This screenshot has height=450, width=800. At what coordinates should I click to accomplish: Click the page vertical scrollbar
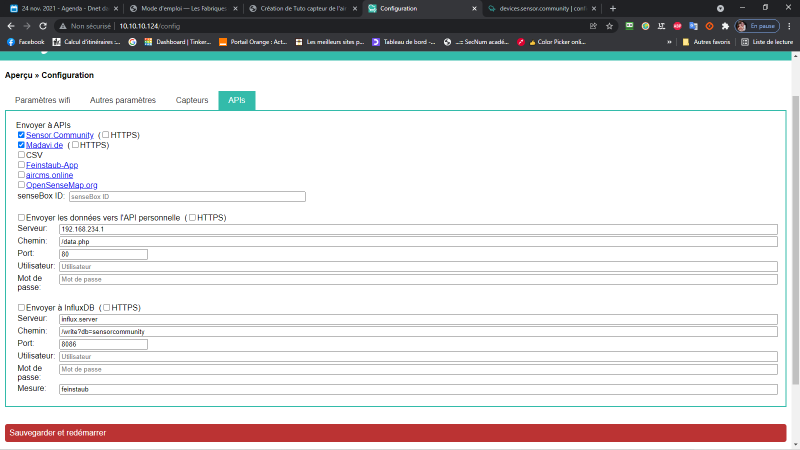coord(795,240)
